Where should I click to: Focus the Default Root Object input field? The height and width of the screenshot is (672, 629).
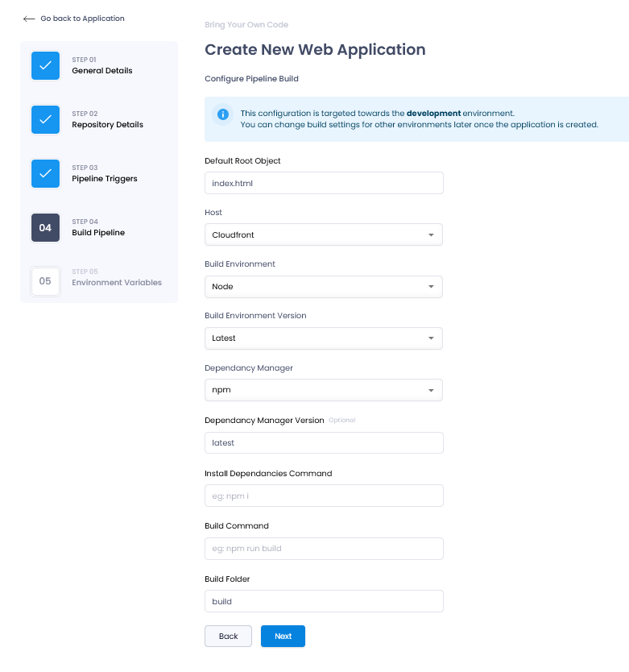324,183
